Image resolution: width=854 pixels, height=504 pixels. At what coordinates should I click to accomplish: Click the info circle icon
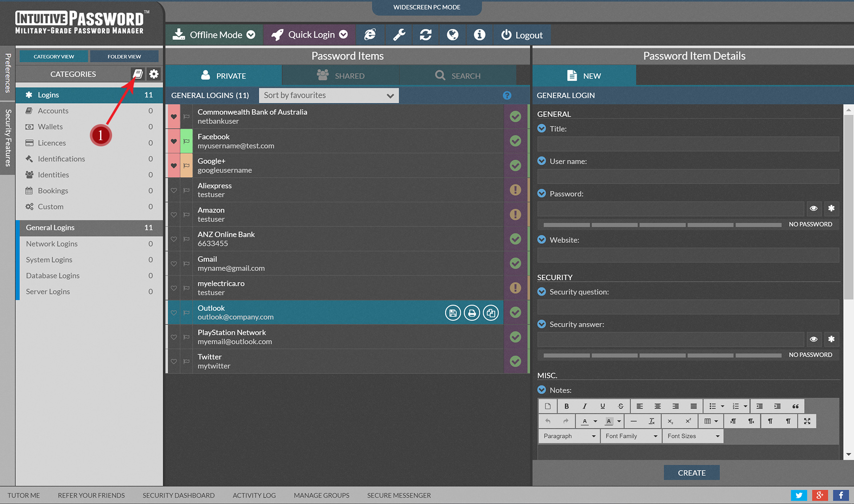point(479,35)
